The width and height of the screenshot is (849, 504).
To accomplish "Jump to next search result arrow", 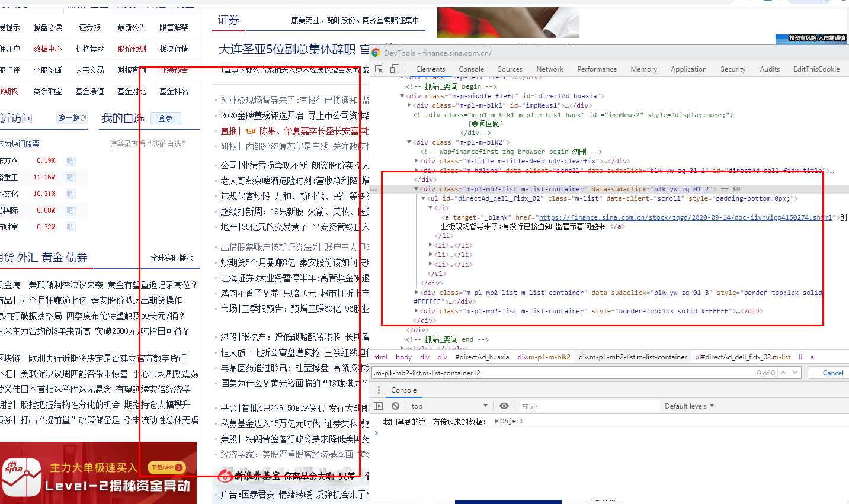I will point(795,373).
